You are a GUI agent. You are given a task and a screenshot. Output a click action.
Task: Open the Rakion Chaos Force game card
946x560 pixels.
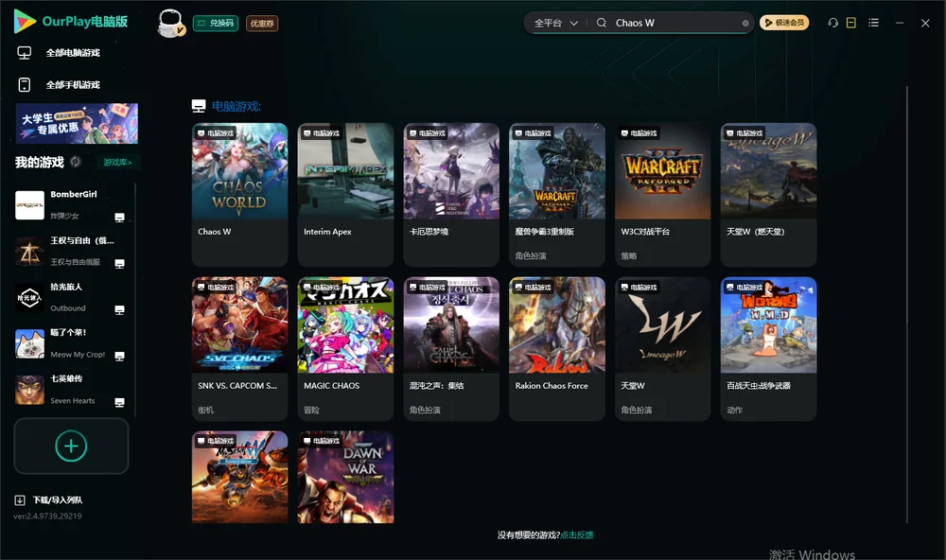click(x=557, y=348)
